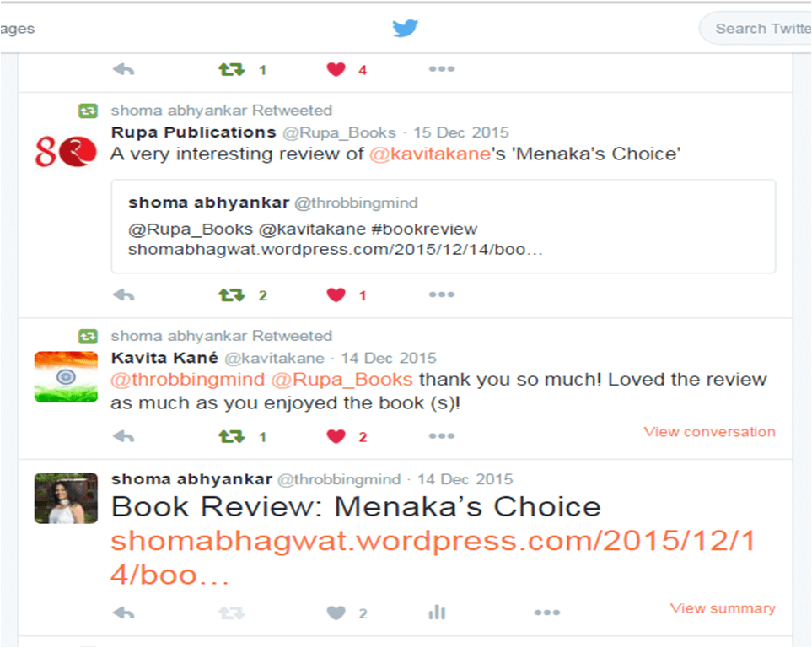The height and width of the screenshot is (648, 812).
Task: Retweet the Rupa Publications tweet
Action: point(232,295)
